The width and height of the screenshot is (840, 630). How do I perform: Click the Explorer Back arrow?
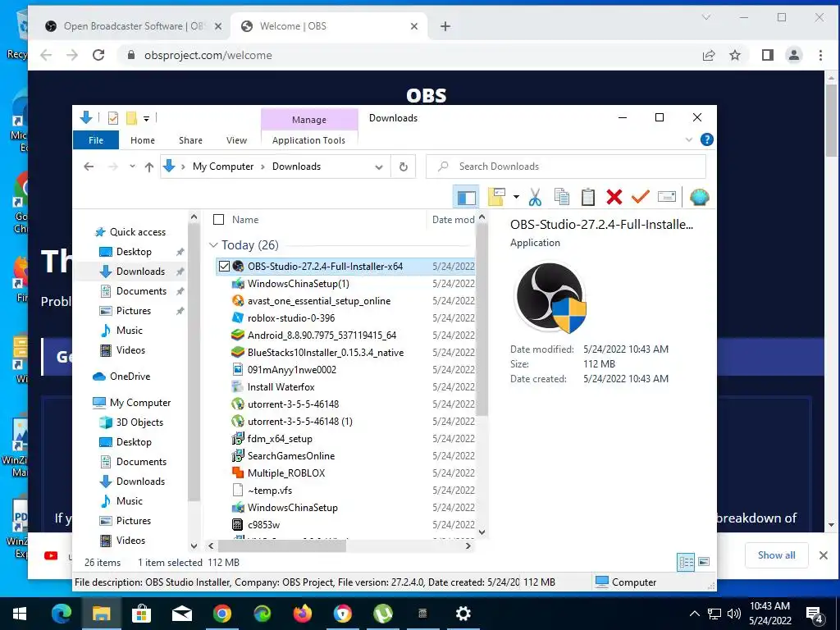pyautogui.click(x=89, y=167)
